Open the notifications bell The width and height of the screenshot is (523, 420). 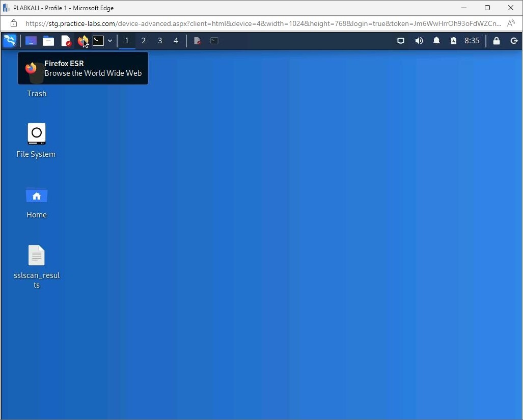tap(436, 41)
